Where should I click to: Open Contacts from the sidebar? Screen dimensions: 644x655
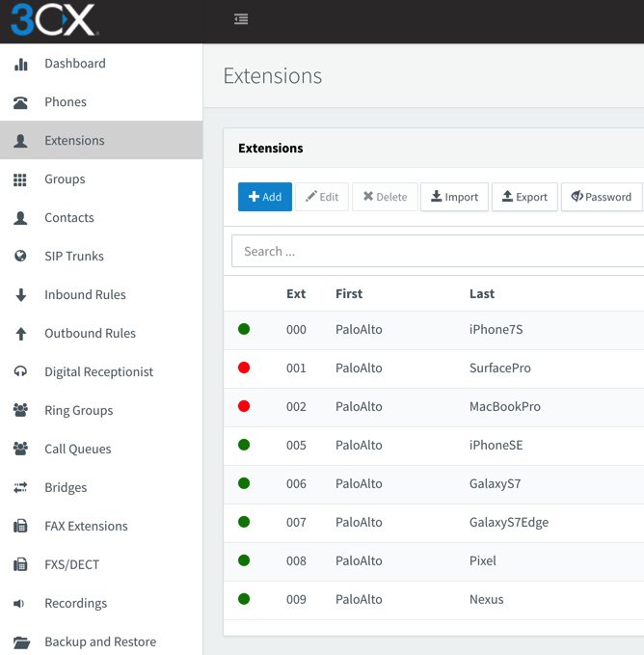coord(101,218)
